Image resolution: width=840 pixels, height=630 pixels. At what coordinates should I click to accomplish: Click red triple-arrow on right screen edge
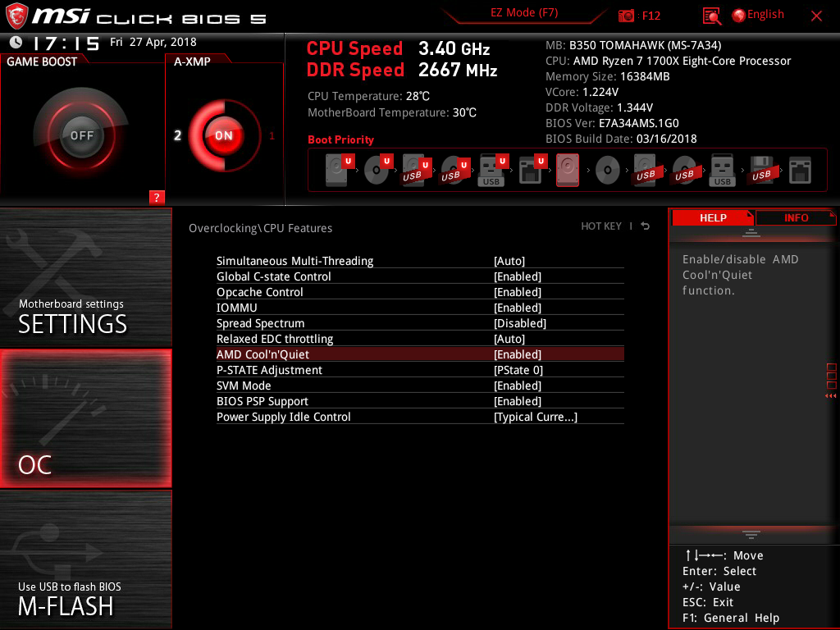(830, 396)
